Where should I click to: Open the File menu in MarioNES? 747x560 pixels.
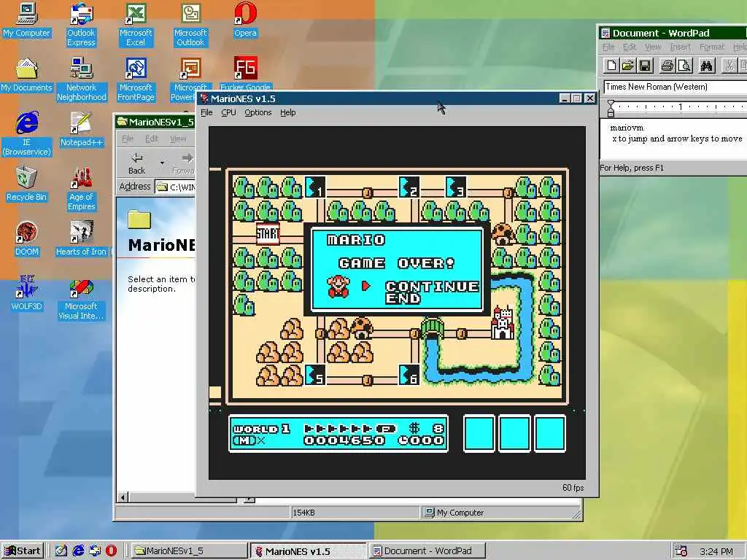coord(206,112)
